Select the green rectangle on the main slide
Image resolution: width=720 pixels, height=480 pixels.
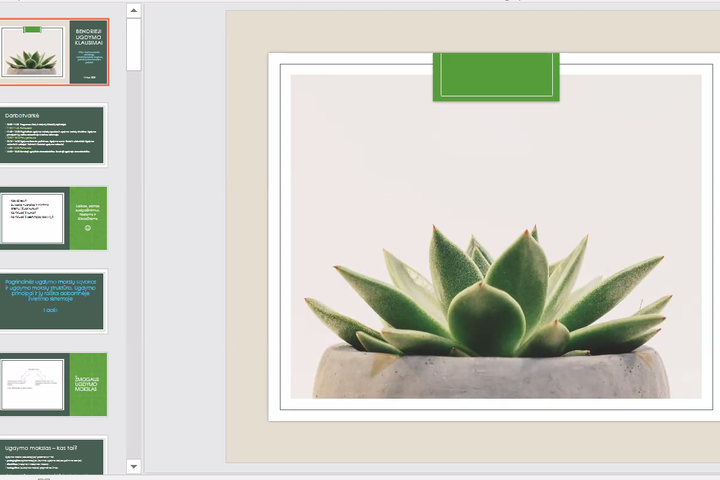pos(496,77)
